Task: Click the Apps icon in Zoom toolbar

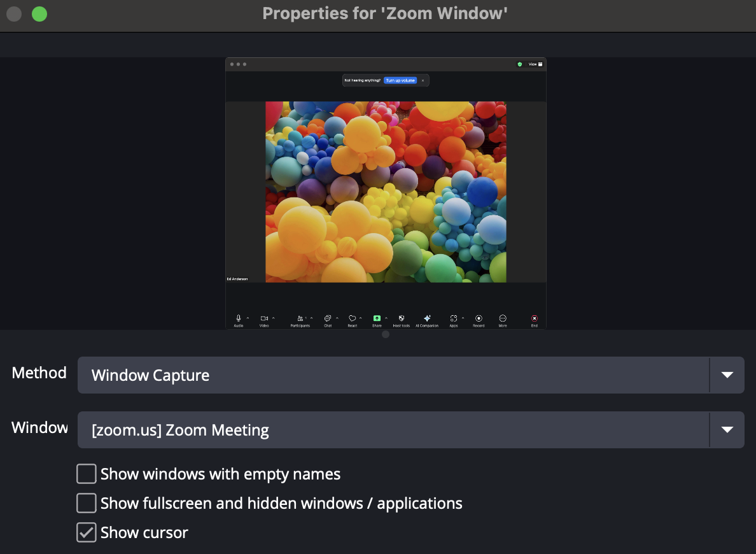Action: (x=453, y=318)
